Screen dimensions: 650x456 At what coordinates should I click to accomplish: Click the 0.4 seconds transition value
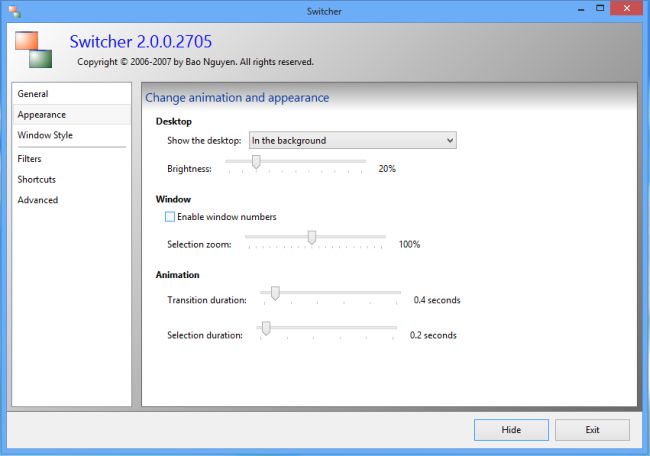point(437,300)
